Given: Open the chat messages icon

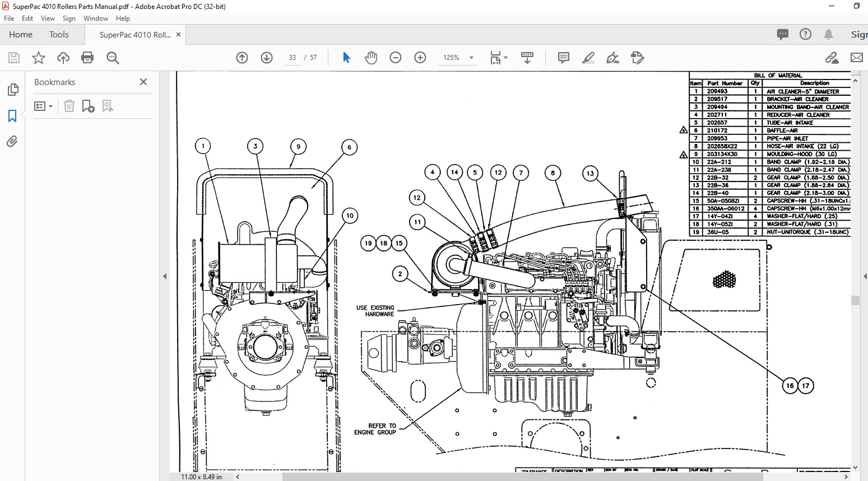Looking at the screenshot, I should [783, 35].
